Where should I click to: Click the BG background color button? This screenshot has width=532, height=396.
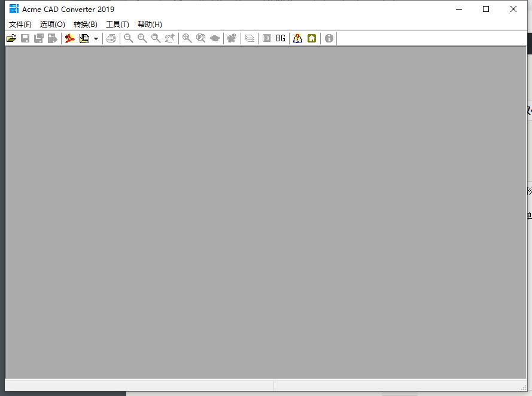(281, 38)
